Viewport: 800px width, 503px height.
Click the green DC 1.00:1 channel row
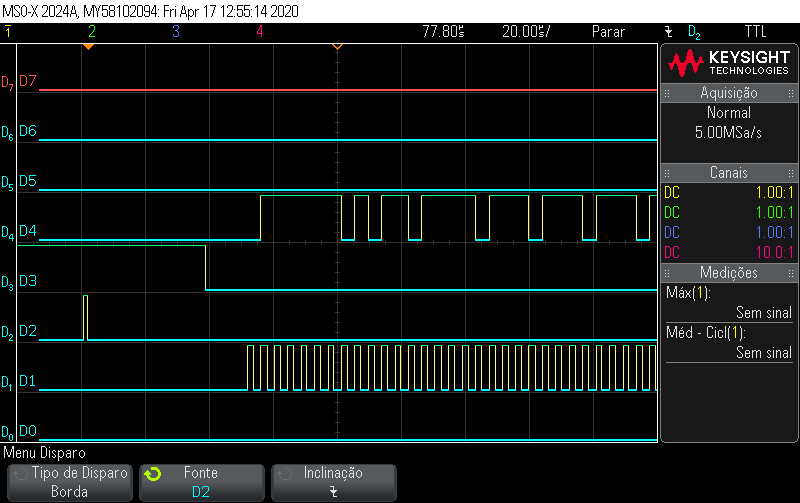(729, 213)
